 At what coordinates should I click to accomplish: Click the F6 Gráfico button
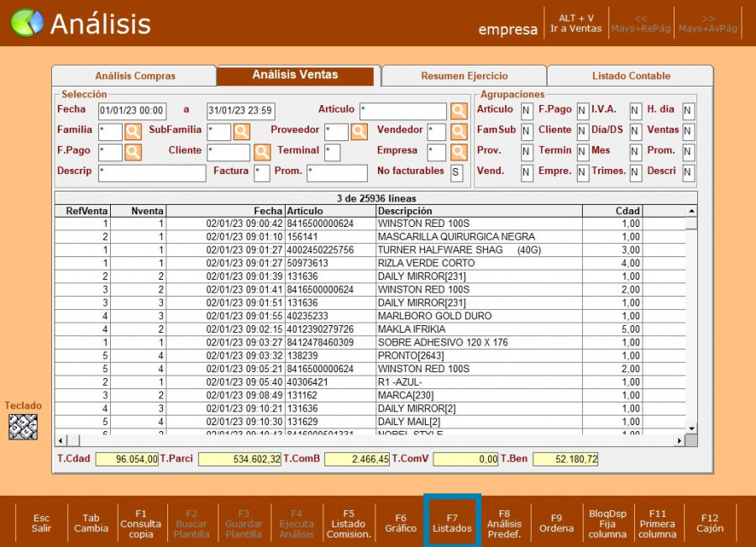point(401,523)
